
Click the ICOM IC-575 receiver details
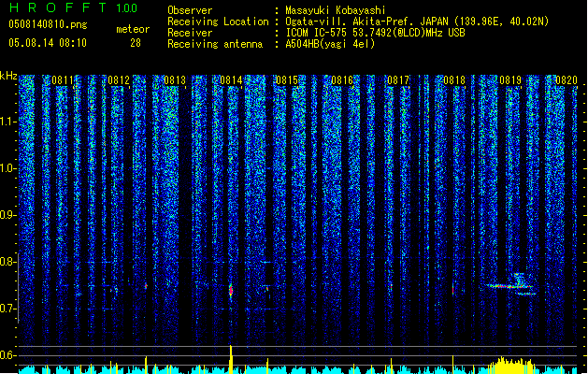375,33
